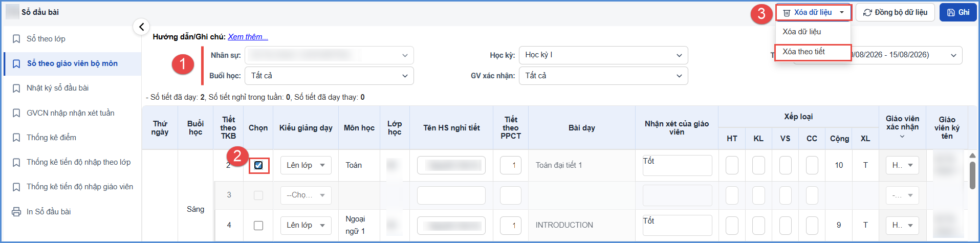Toggle KL box in the Ngoại ngữ 1 row
The height and width of the screenshot is (243, 980).
(759, 225)
